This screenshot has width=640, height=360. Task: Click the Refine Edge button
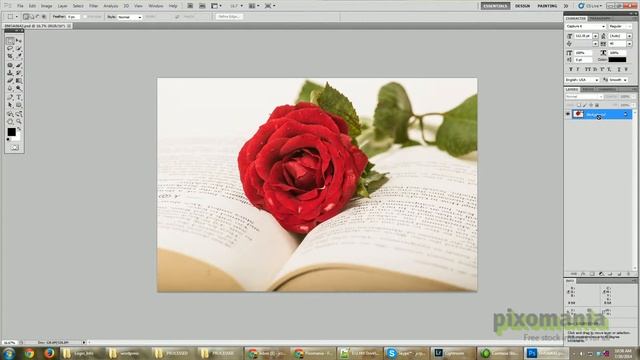(229, 17)
